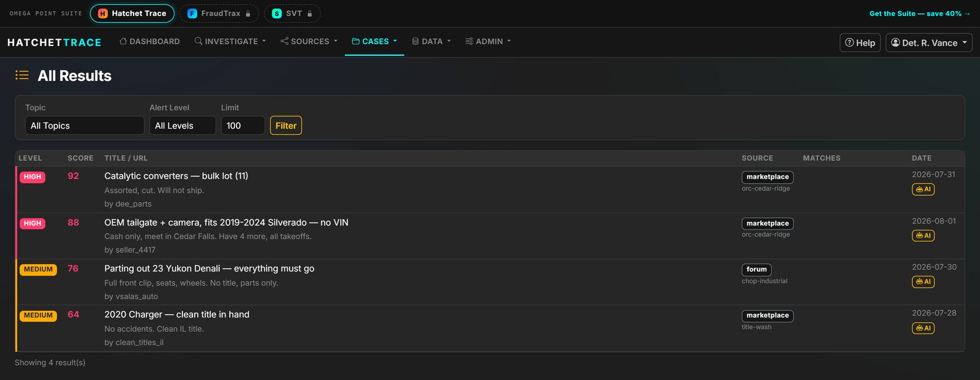The image size is (980, 380).
Task: Click the author text by dee_parts
Action: [x=128, y=204]
